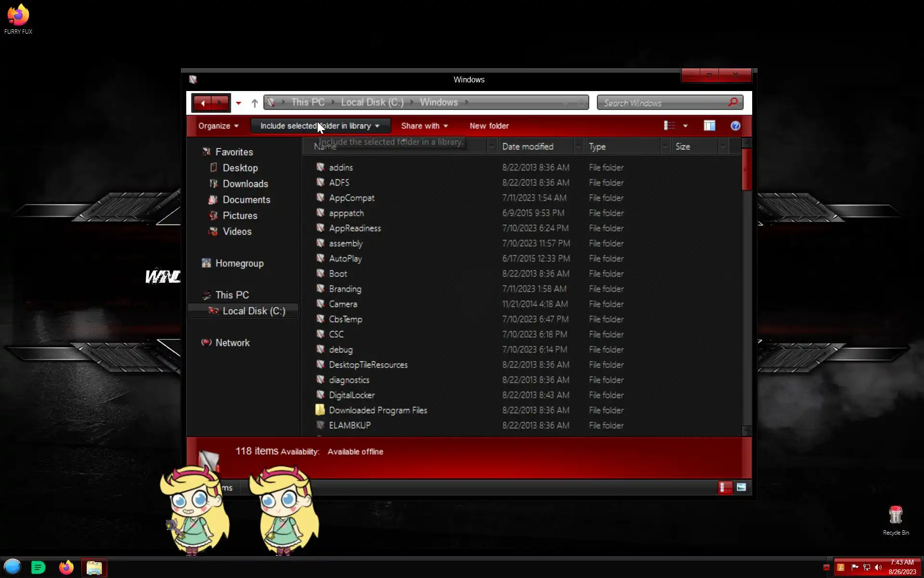Go up one folder level arrow
This screenshot has height=578, width=924.
click(x=255, y=103)
